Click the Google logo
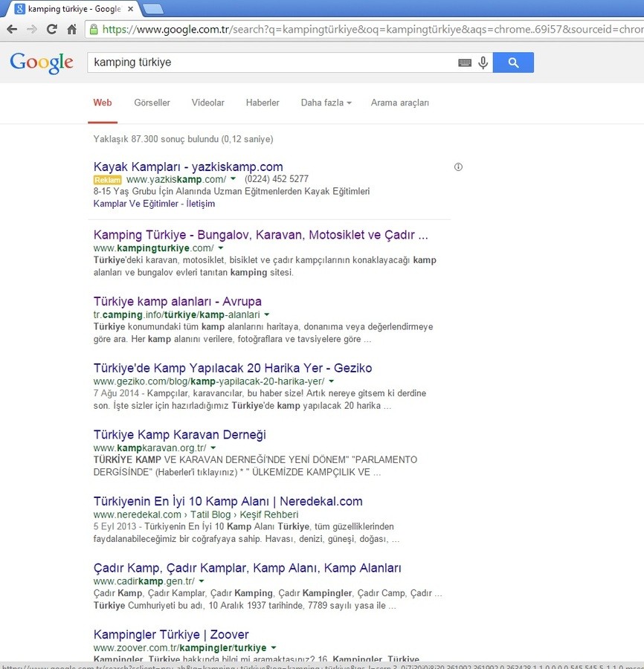 (x=42, y=63)
